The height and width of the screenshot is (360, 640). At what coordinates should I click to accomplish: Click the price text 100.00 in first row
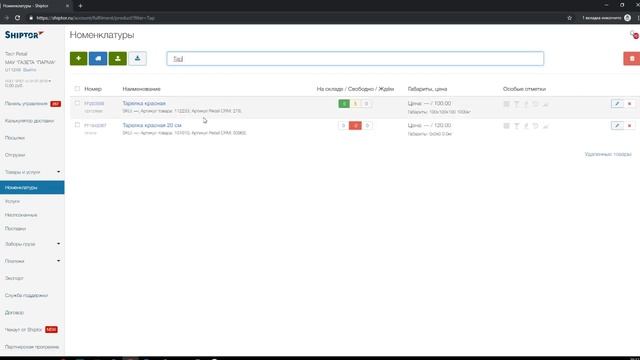[442, 103]
